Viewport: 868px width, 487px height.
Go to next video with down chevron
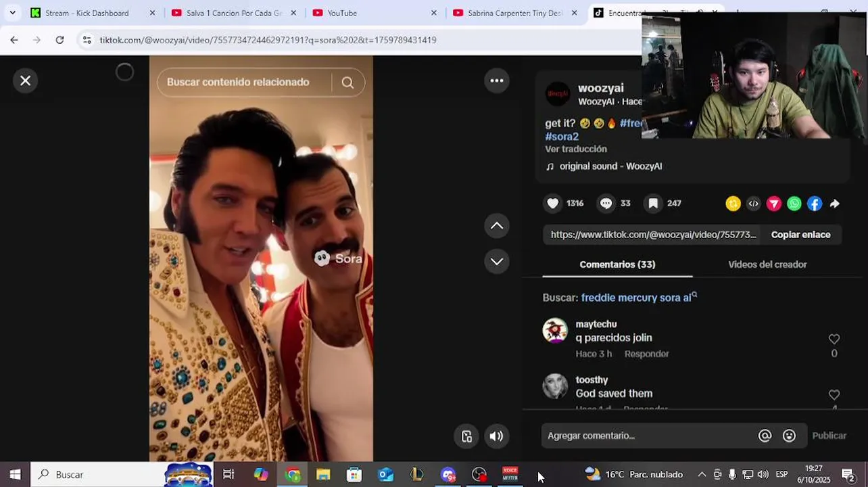[497, 261]
